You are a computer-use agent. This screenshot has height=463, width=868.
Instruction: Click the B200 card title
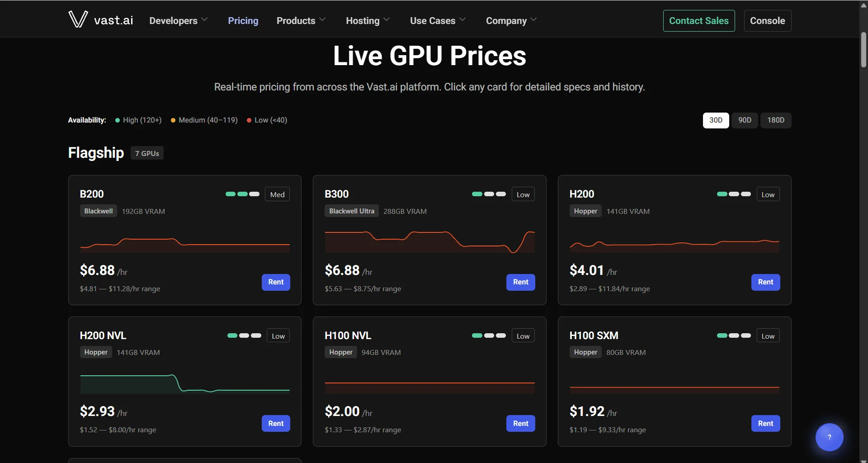coord(92,194)
